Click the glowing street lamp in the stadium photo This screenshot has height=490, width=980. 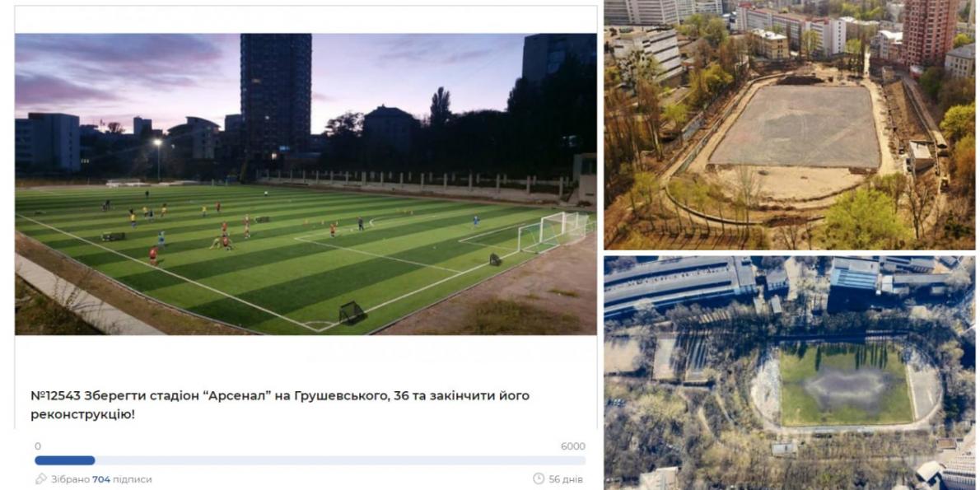[157, 142]
